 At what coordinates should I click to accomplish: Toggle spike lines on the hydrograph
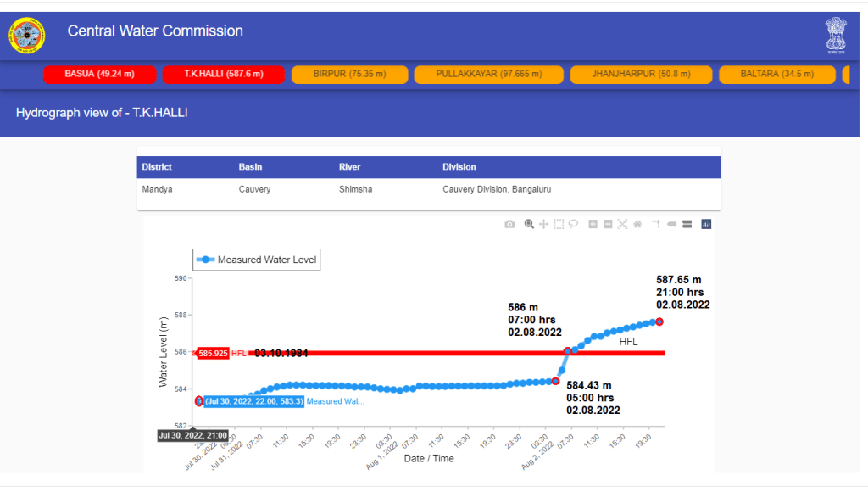(x=657, y=224)
